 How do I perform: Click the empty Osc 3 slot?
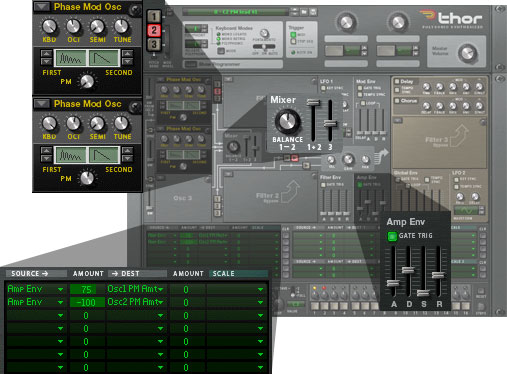183,198
